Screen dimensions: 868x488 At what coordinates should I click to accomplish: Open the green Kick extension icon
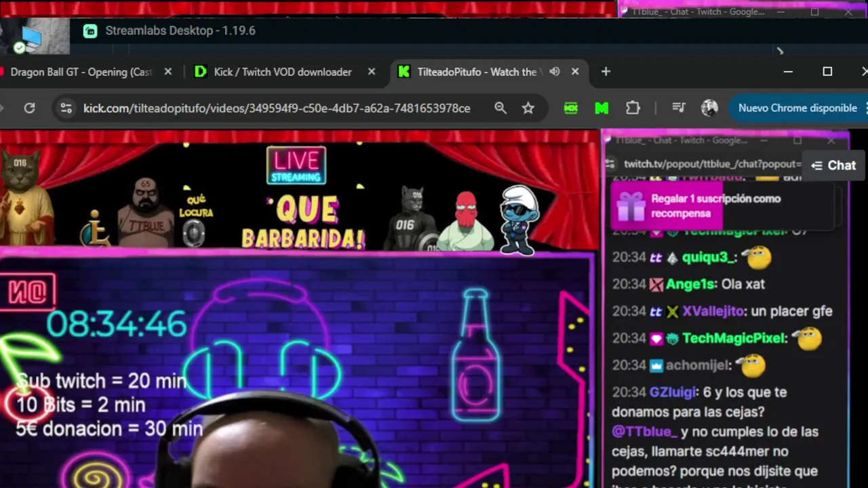click(571, 108)
